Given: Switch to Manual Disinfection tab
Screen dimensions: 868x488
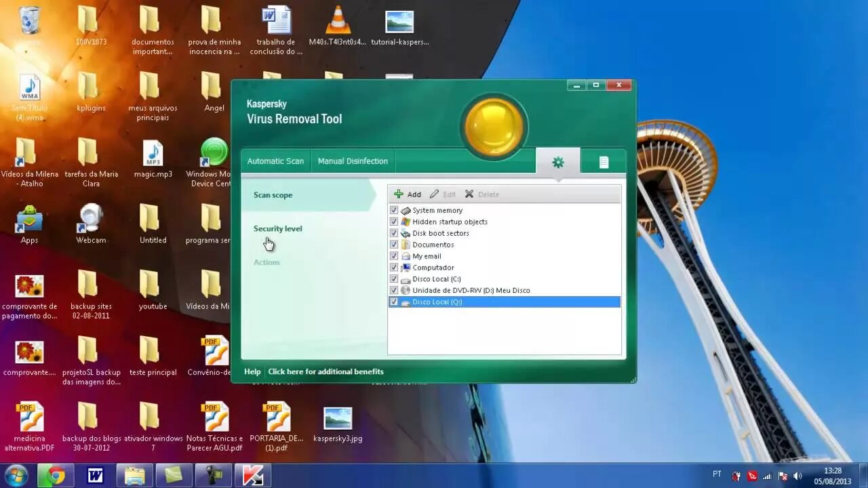Looking at the screenshot, I should pos(353,161).
